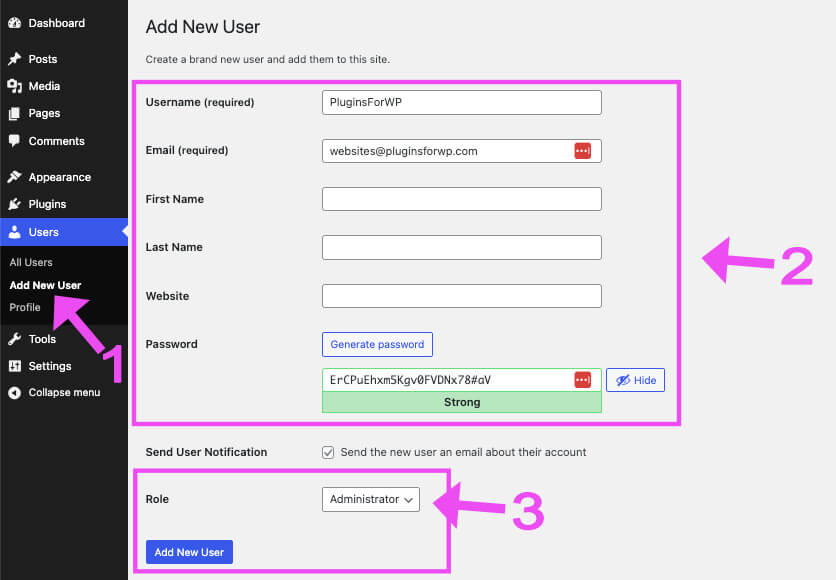This screenshot has width=836, height=580.
Task: Select the Settings icon in the sidebar
Action: (15, 365)
